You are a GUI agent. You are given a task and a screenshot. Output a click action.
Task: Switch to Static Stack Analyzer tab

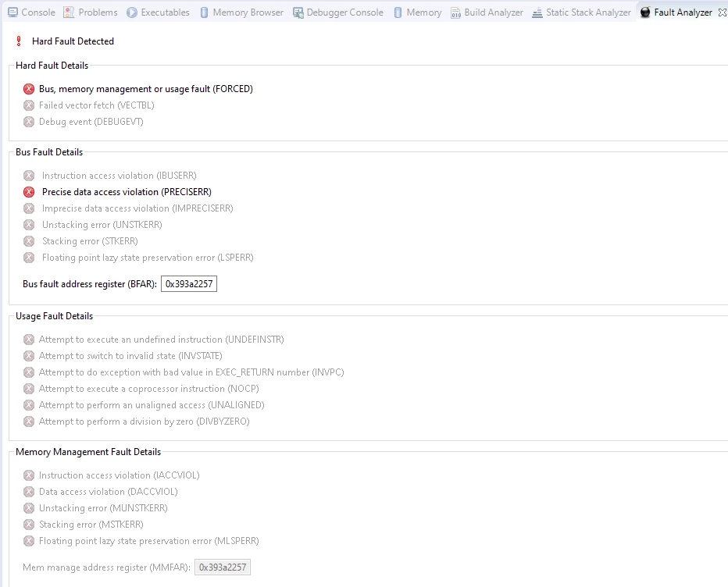pos(581,12)
